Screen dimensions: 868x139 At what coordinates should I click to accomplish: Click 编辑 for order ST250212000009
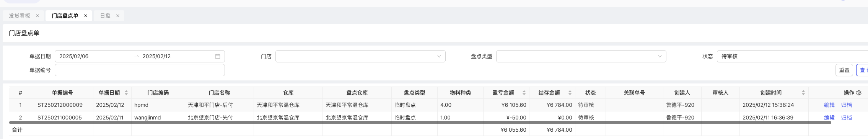[x=829, y=105]
